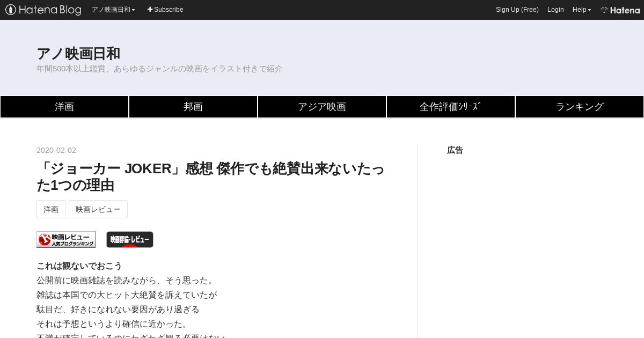Viewport: 644px width, 338px height.
Task: Click the line 公開前に映画雑誌を読みながら
Action: (x=126, y=281)
